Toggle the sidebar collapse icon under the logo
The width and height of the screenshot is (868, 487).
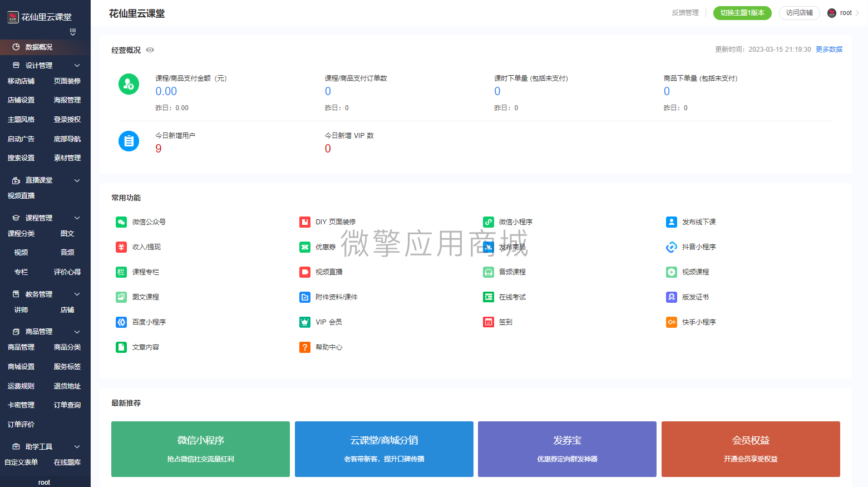click(73, 32)
